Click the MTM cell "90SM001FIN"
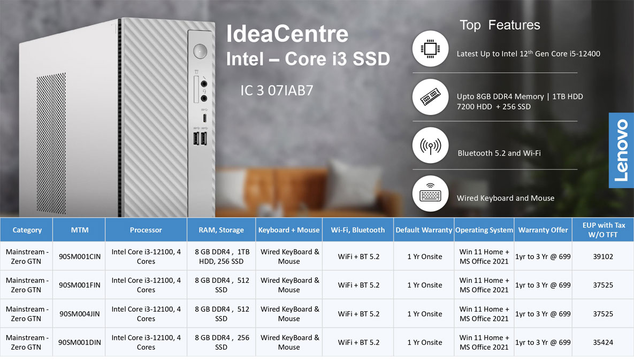Screen dimensions: 634x364 80,285
